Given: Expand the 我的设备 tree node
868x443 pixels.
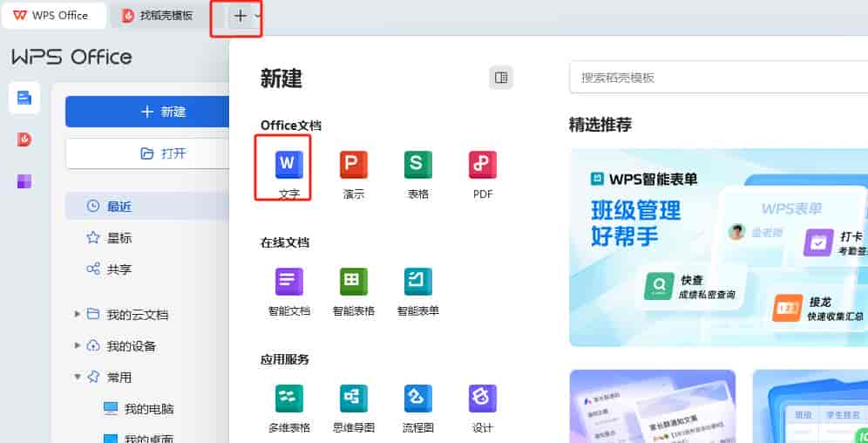Looking at the screenshot, I should [77, 345].
